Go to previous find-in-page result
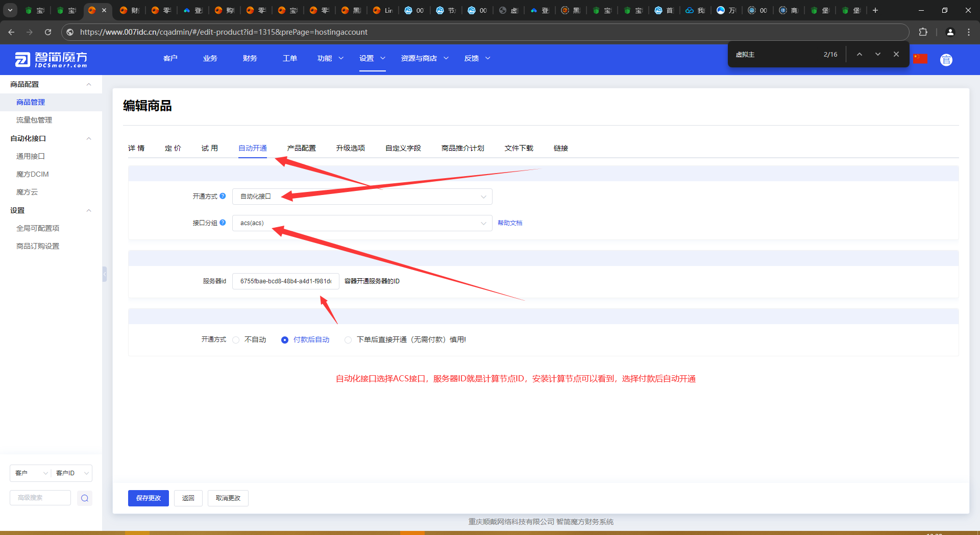 (x=860, y=54)
